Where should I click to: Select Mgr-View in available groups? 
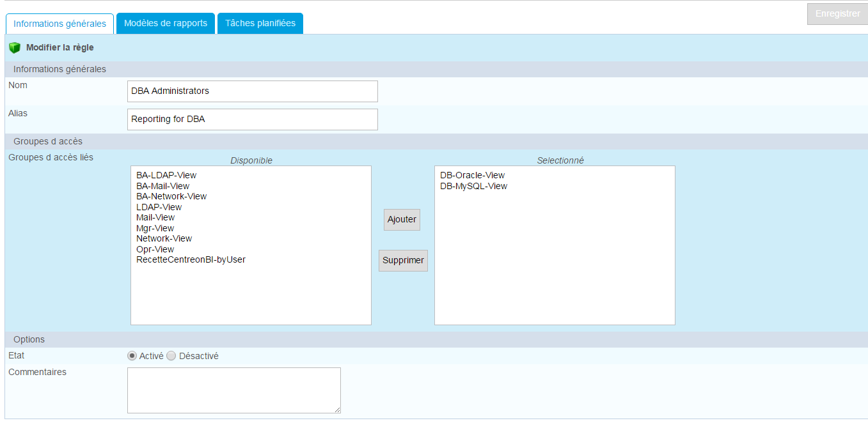(x=155, y=228)
